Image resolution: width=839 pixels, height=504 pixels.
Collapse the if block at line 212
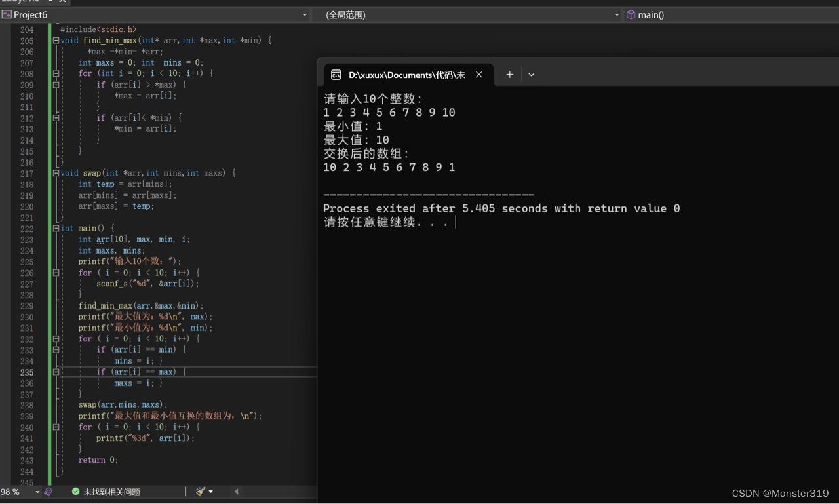point(56,118)
